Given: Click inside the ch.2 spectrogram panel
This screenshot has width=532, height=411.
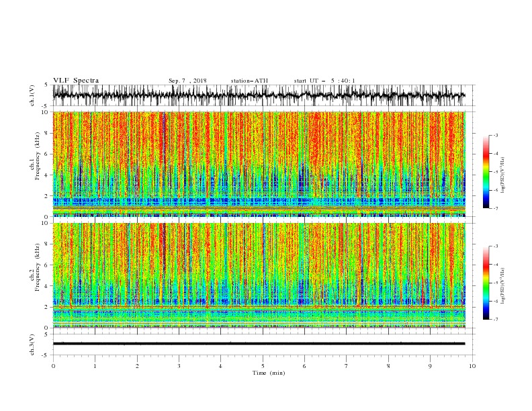Looking at the screenshot, I should click(x=259, y=275).
